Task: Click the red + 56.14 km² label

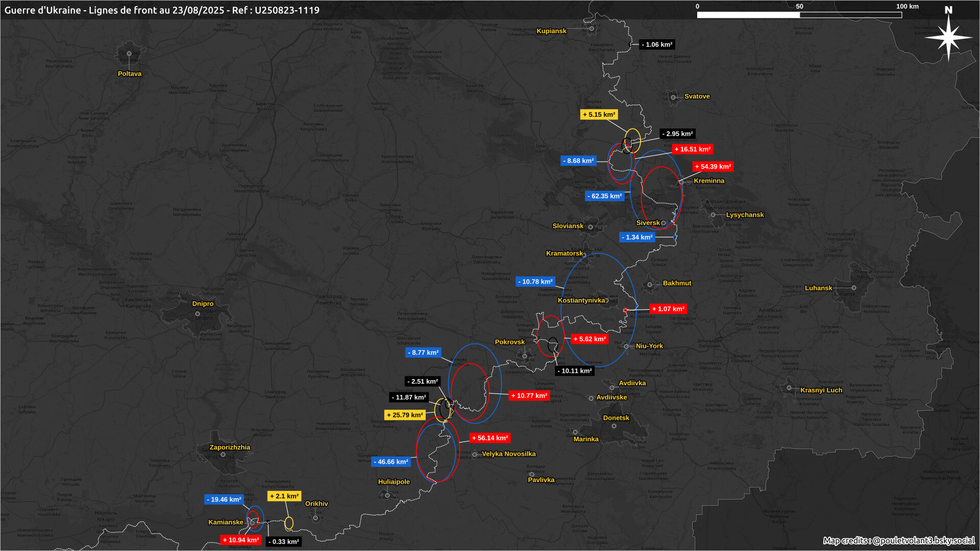Action: coord(489,438)
